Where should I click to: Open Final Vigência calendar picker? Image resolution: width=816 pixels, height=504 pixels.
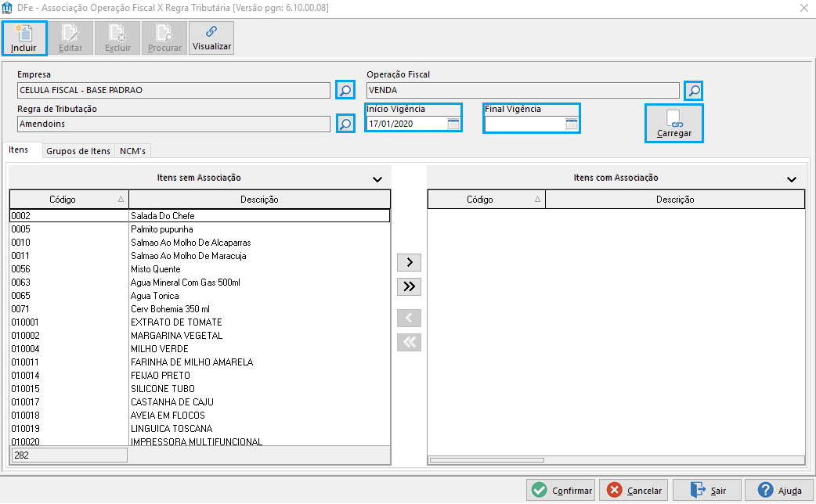tap(572, 124)
